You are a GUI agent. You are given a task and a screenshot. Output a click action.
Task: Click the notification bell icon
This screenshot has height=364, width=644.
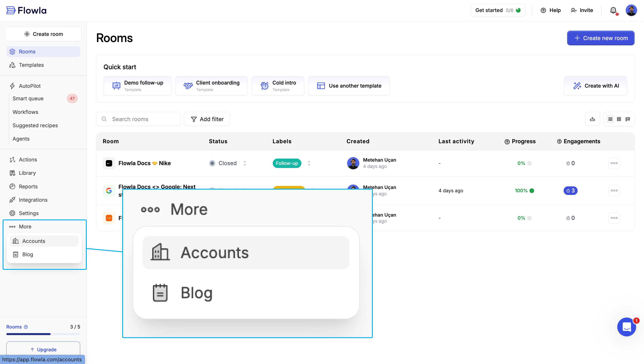point(613,10)
